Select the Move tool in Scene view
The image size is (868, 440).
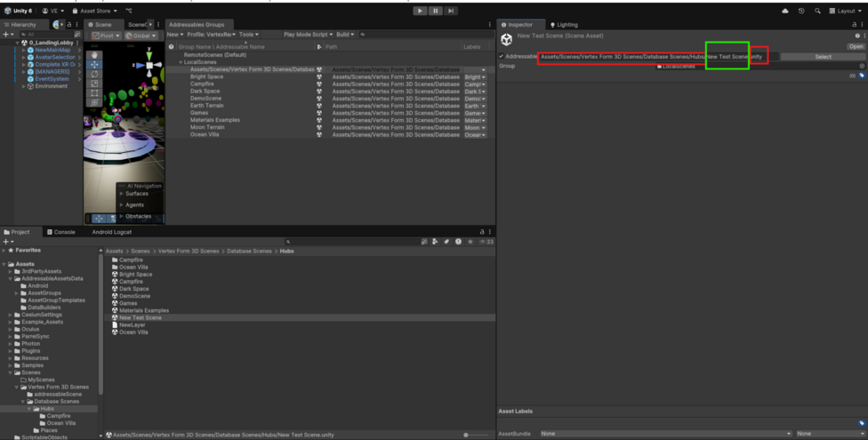[x=95, y=65]
